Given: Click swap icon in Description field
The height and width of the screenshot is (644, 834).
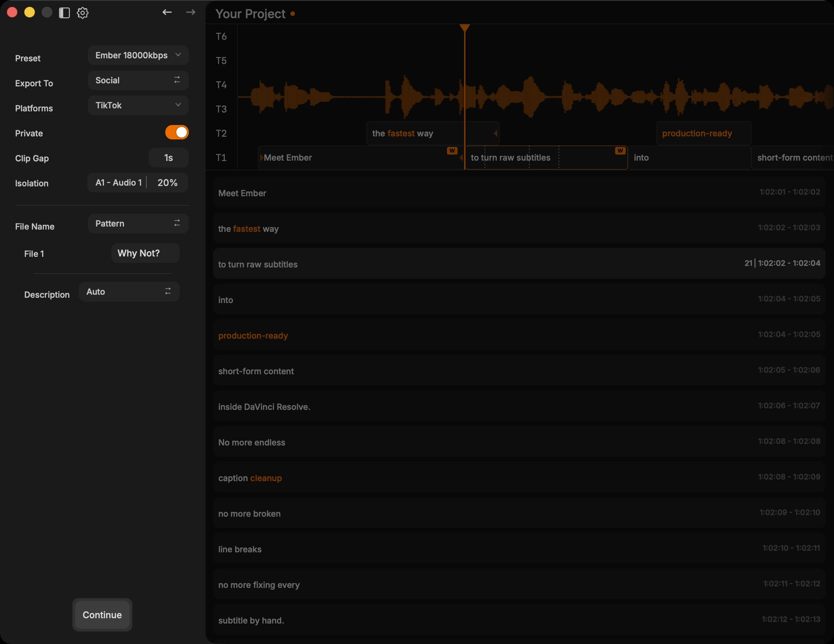Looking at the screenshot, I should 168,291.
